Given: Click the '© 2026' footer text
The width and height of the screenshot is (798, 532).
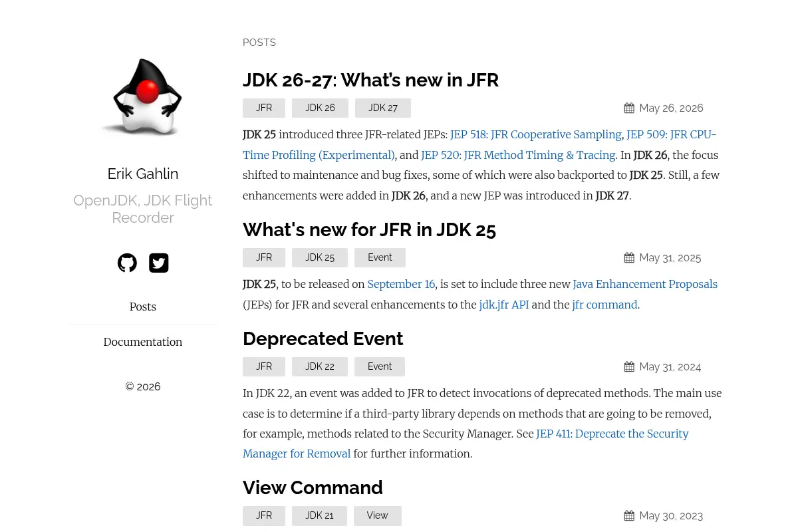Looking at the screenshot, I should [x=143, y=387].
